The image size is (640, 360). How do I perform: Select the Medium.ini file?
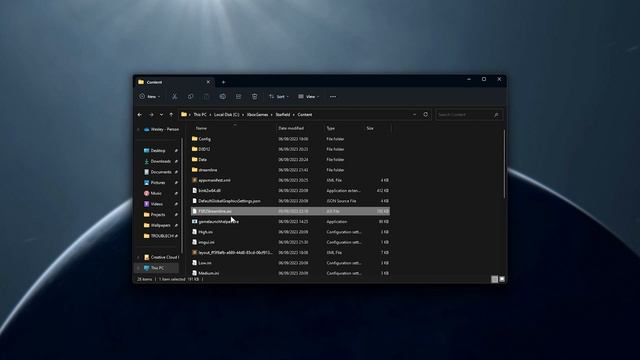(x=290, y=273)
